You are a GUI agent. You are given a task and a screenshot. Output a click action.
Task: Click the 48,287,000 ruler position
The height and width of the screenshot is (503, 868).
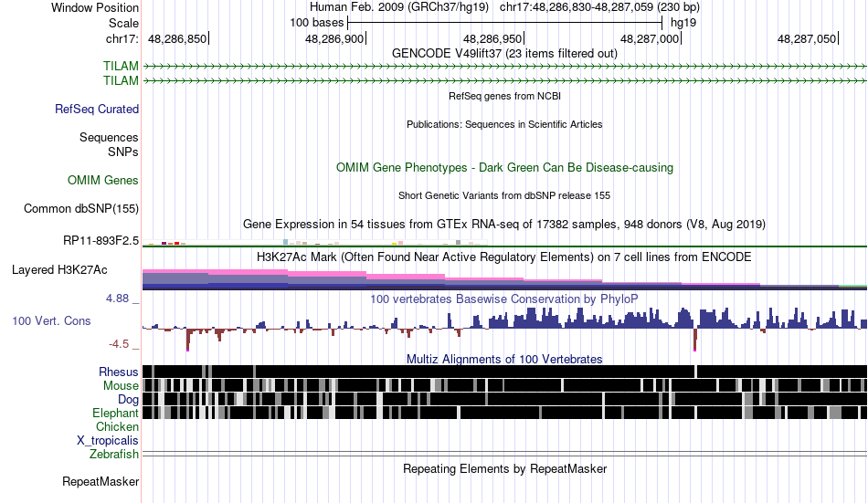tap(650, 38)
